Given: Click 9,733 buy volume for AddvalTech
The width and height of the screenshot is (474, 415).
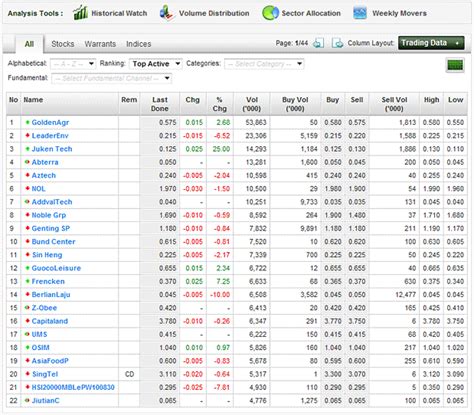Looking at the screenshot, I should point(309,202).
